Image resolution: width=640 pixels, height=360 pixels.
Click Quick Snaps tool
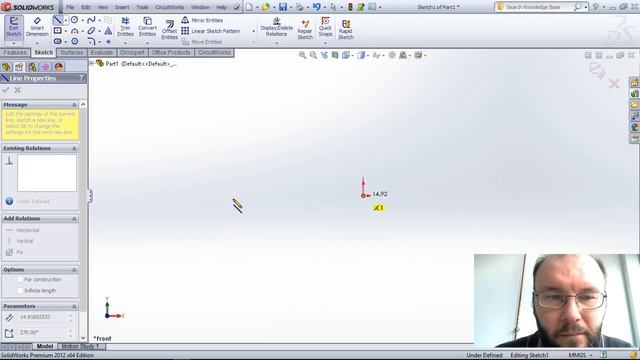[x=325, y=27]
